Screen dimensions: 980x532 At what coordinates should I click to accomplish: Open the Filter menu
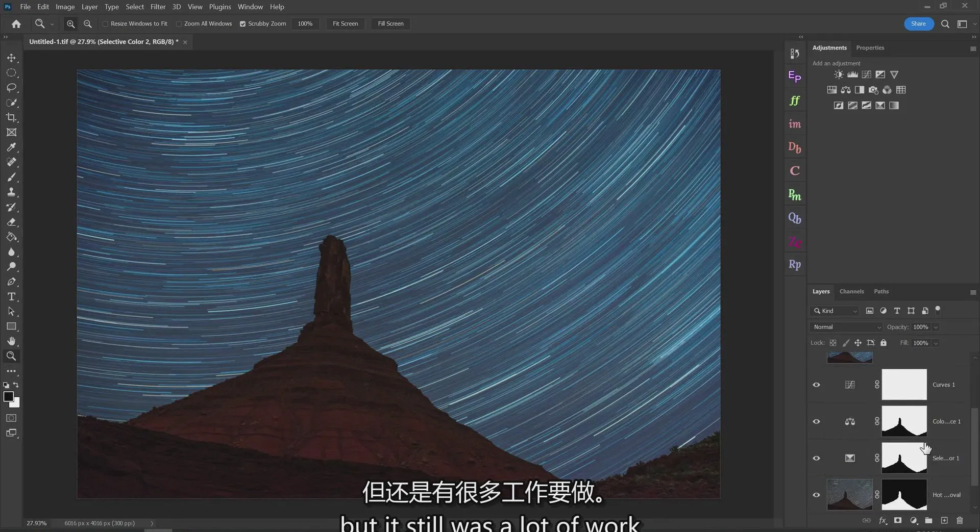click(x=158, y=7)
